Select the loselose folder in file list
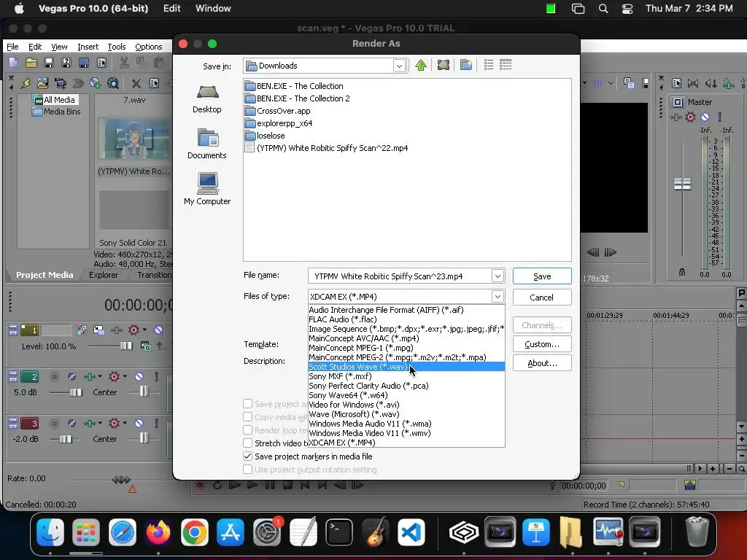The height and width of the screenshot is (560, 747). 271,136
